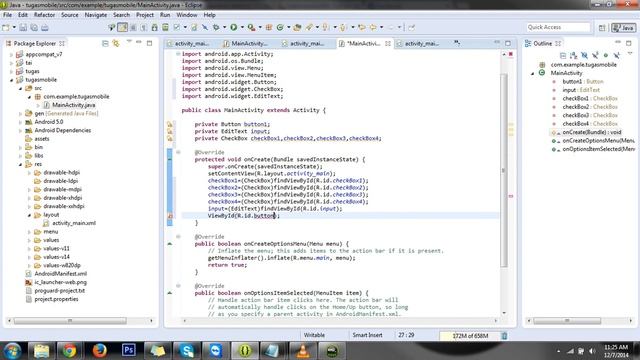Image resolution: width=640 pixels, height=360 pixels.
Task: Collapse the layout folder
Action: pyautogui.click(x=29, y=215)
